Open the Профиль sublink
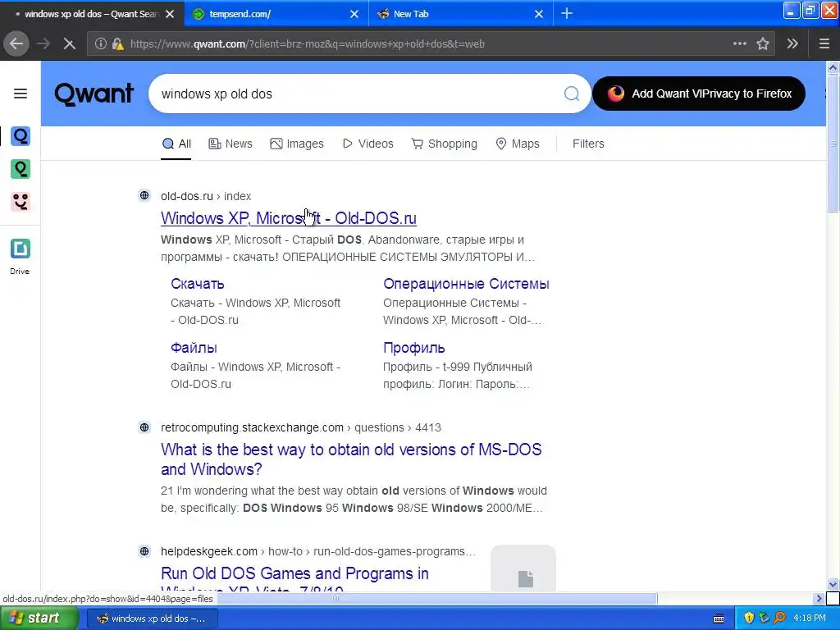 [414, 348]
